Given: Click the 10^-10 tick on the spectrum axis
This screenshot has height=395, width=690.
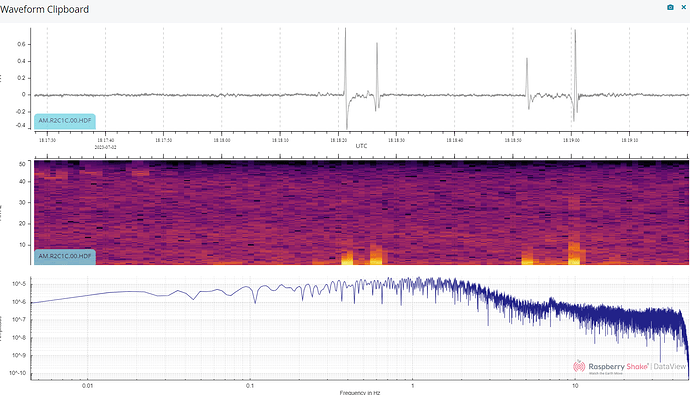Looking at the screenshot, I should [18, 373].
